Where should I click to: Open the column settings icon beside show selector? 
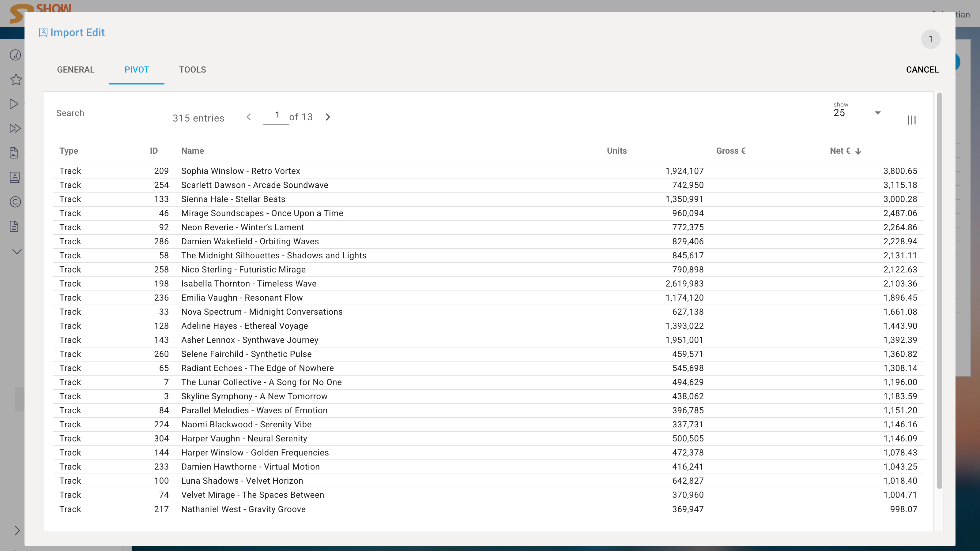tap(911, 120)
